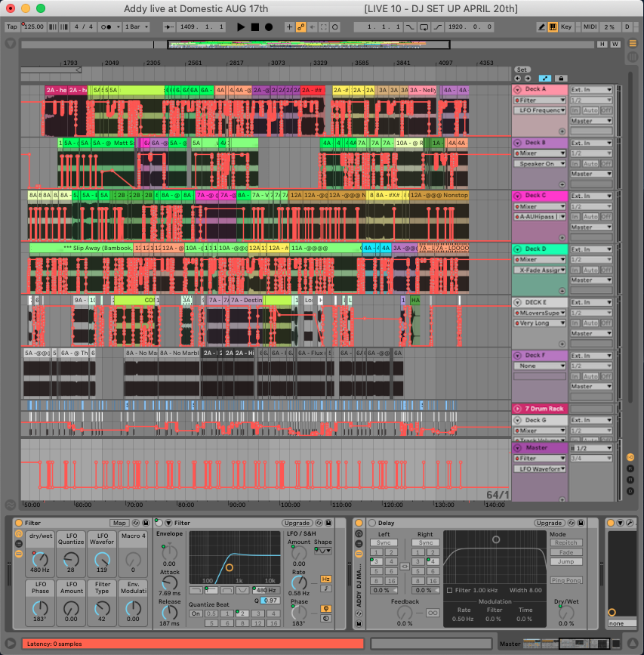The image size is (644, 655).
Task: Click Upgrade on the Delay device
Action: 550,523
